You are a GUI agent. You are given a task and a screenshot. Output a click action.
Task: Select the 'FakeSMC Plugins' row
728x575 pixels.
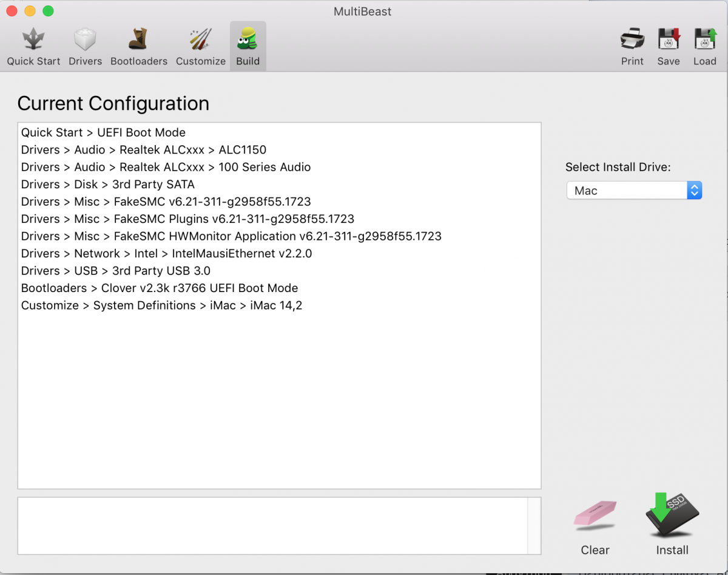(x=279, y=219)
